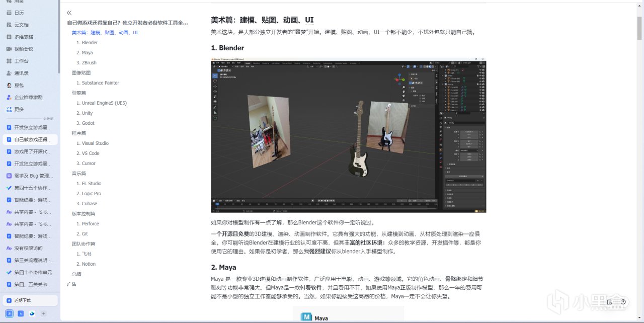Go to 2. Git in the outline
Viewport: 644px width, 323px height.
[82, 234]
